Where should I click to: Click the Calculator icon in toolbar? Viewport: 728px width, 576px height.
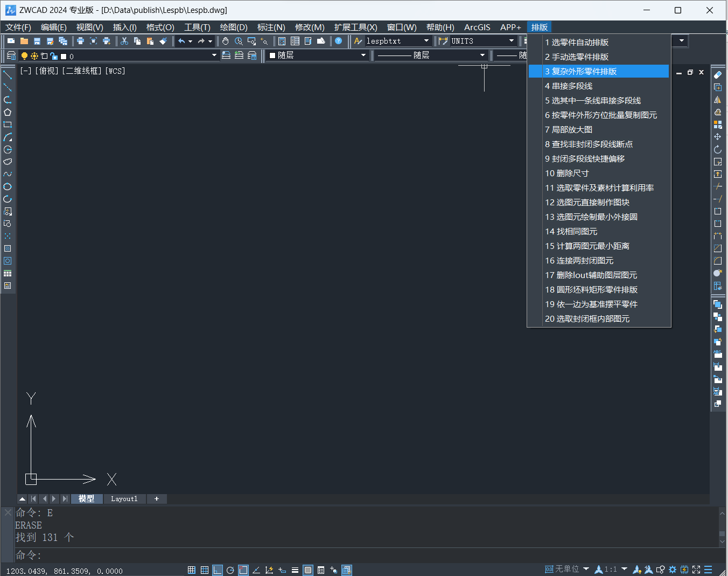tap(282, 41)
